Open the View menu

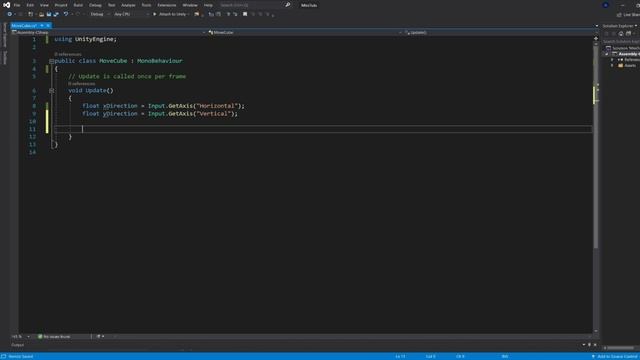(x=44, y=5)
